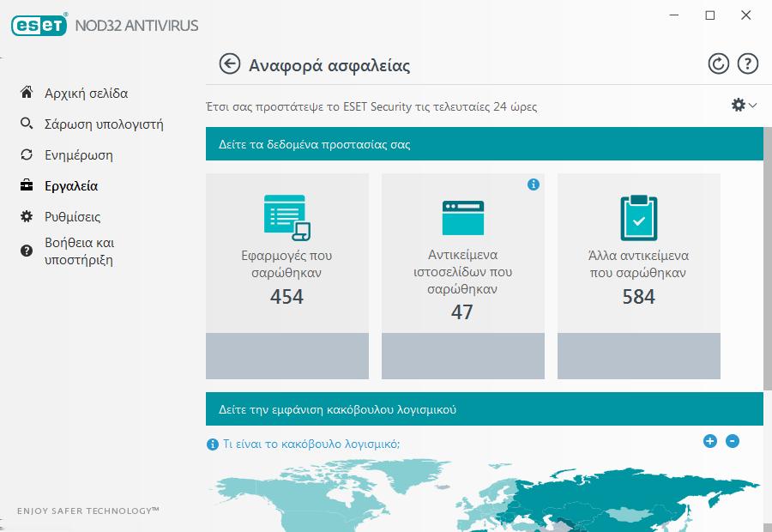This screenshot has height=532, width=772.
Task: Click Δείτε την εμφάνιση κακόβουλου λογισμικού header
Action: [485, 408]
